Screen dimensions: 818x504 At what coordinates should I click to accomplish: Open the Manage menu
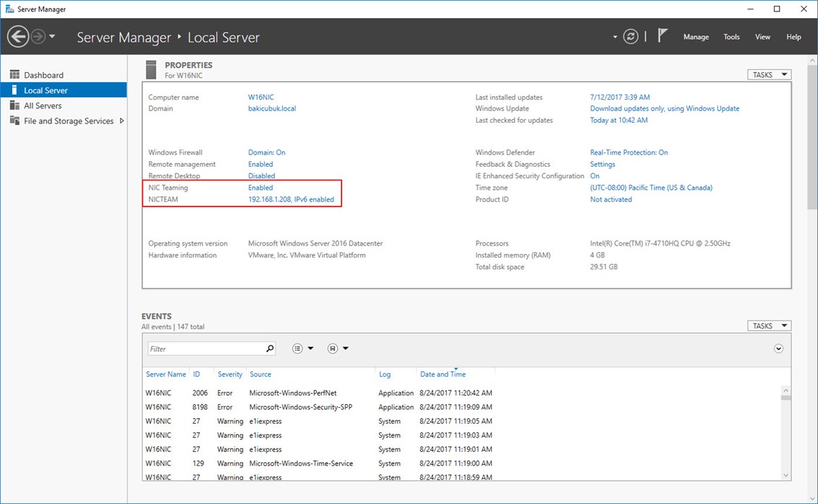click(696, 37)
